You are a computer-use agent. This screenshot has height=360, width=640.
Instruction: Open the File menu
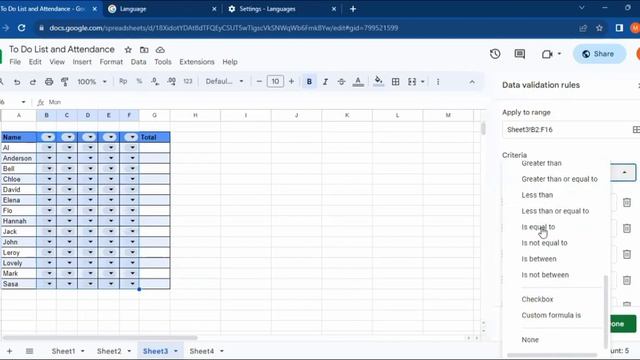15,62
